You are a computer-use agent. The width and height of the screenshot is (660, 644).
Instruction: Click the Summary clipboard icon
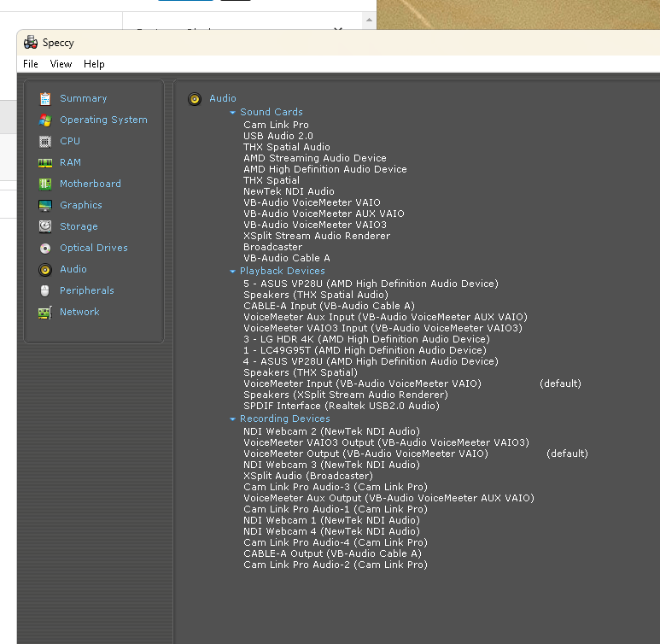(x=45, y=98)
